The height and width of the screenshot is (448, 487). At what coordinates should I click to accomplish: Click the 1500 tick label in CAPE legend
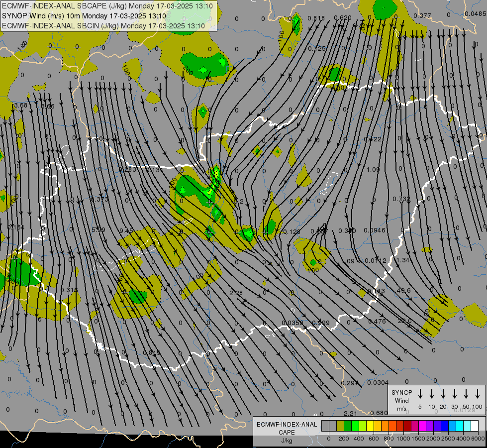click(418, 439)
